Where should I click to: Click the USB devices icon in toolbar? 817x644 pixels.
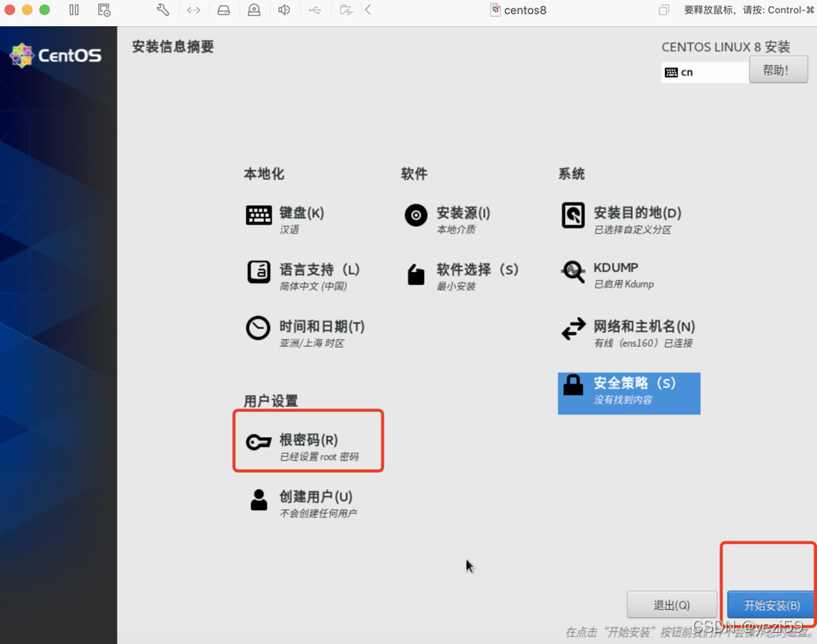[x=315, y=10]
